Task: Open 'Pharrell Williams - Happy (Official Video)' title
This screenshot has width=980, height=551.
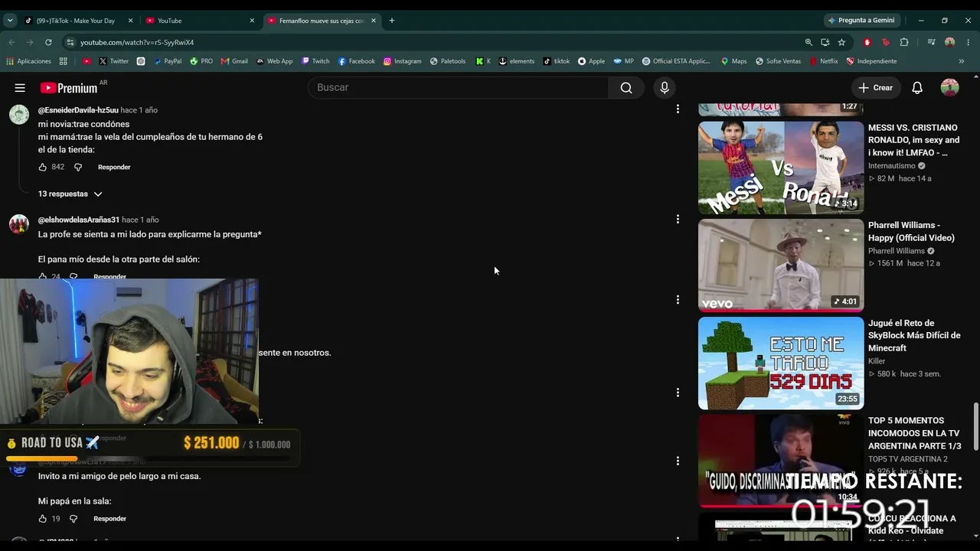Action: click(x=911, y=232)
